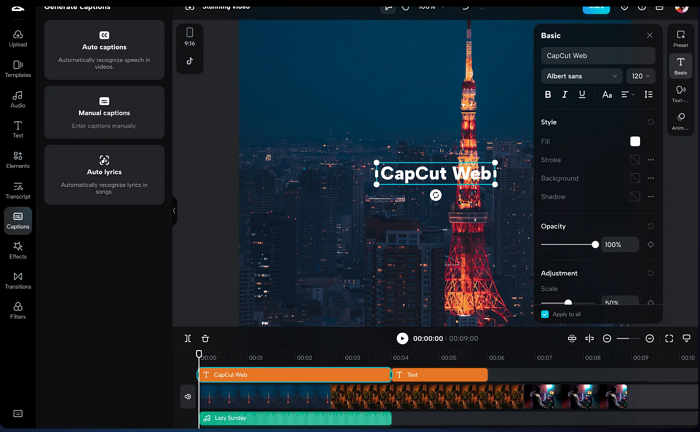Select the CapCut Web text clip
Image resolution: width=700 pixels, height=432 pixels.
point(295,375)
